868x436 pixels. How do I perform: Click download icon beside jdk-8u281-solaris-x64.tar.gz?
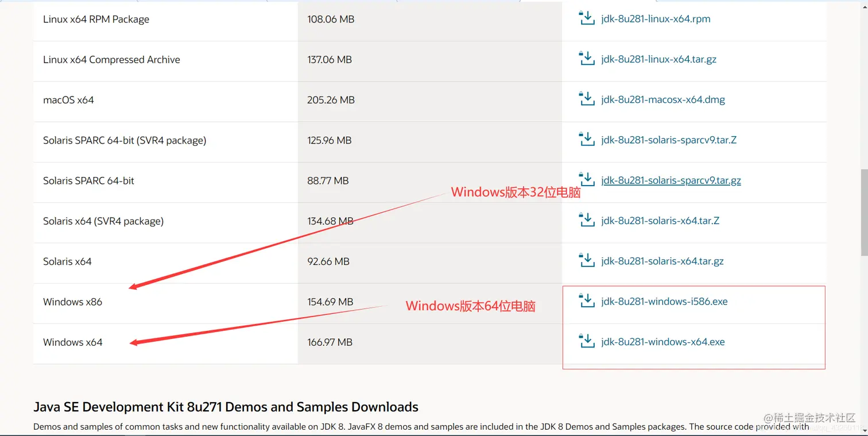587,260
